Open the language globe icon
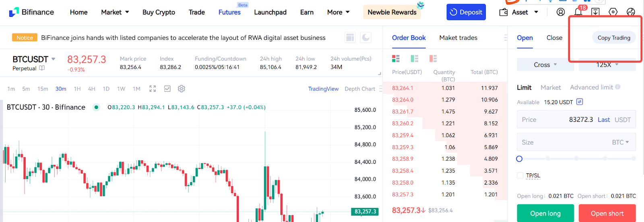 (x=631, y=12)
